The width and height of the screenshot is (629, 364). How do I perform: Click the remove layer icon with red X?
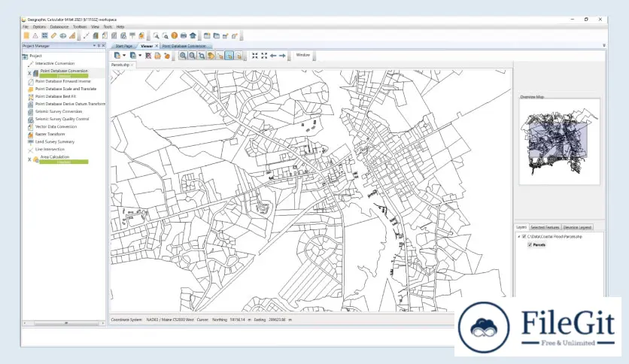coord(148,56)
